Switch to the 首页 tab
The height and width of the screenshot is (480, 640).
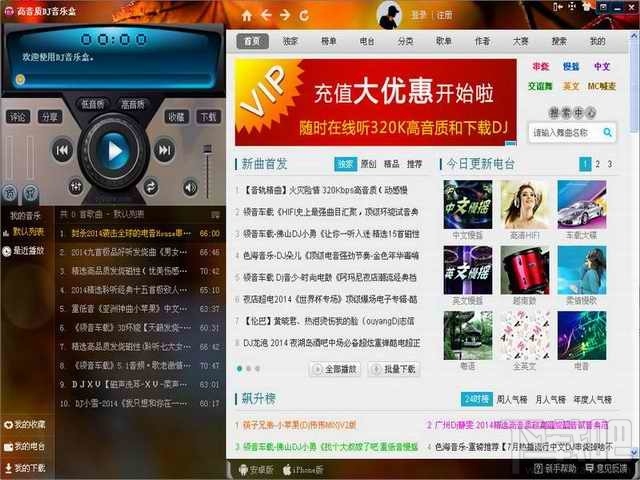(252, 41)
